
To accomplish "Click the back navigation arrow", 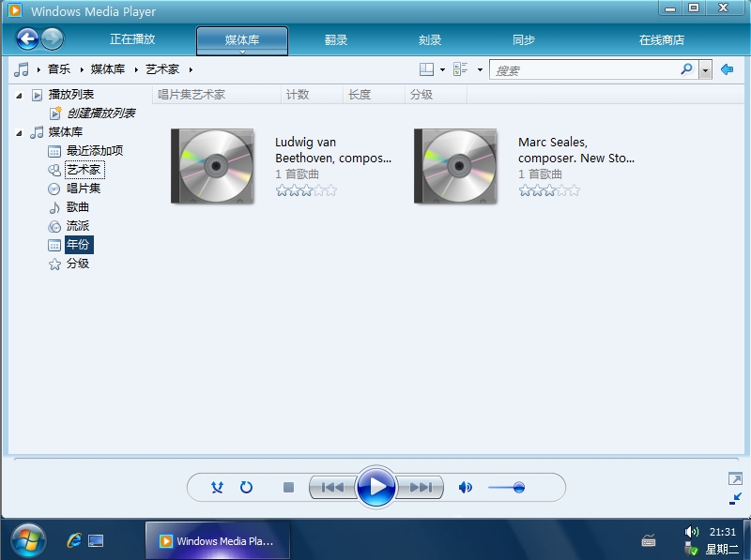I will pos(27,39).
